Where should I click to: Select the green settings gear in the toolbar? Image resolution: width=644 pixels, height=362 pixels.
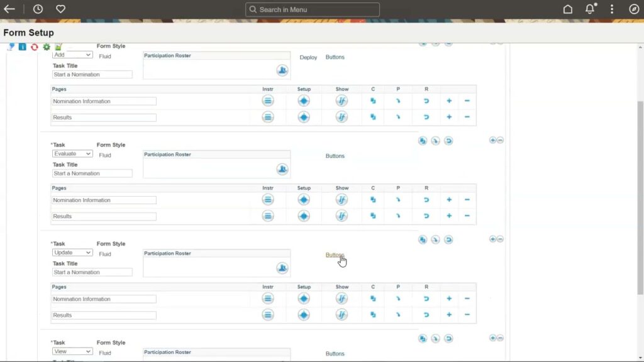coord(47,47)
